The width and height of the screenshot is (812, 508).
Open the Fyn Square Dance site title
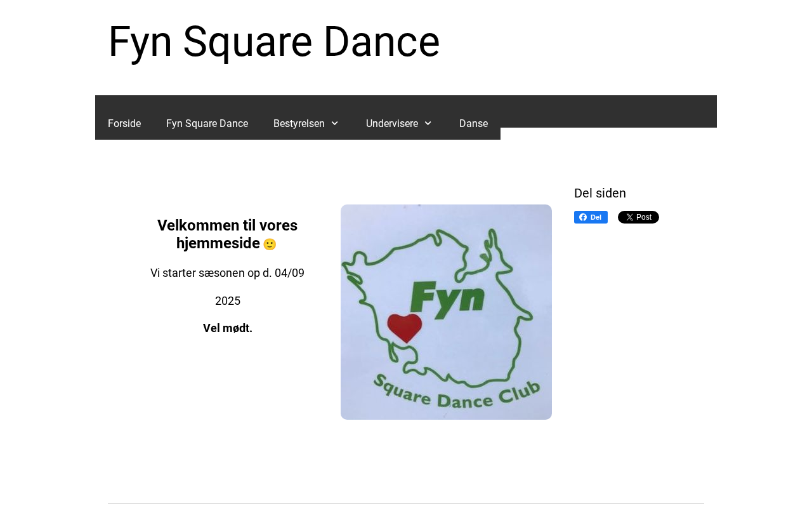coord(274,42)
